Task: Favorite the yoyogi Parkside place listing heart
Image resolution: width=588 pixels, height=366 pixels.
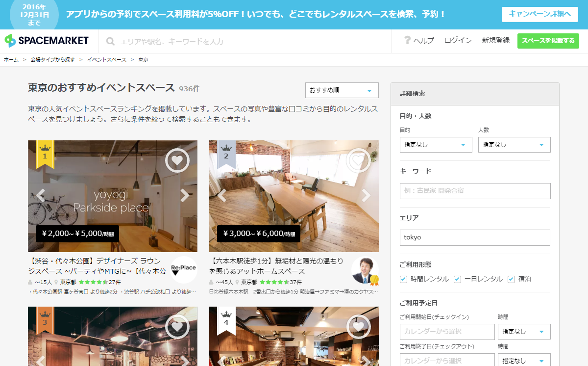Action: [177, 160]
